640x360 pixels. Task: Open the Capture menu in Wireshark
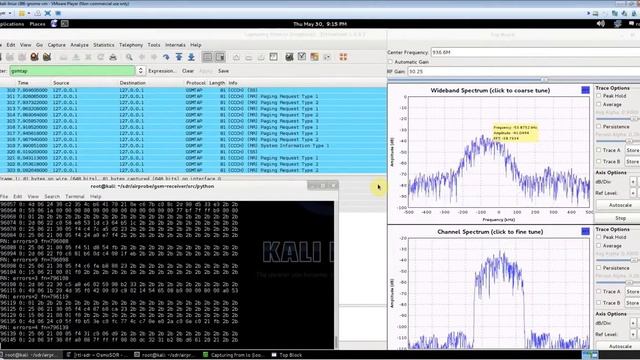tap(57, 45)
